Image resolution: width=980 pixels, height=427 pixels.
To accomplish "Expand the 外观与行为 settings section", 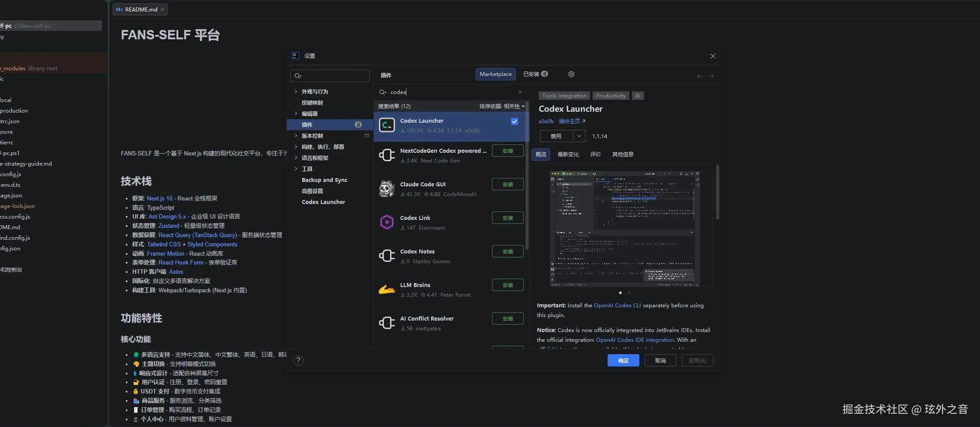I will 296,91.
